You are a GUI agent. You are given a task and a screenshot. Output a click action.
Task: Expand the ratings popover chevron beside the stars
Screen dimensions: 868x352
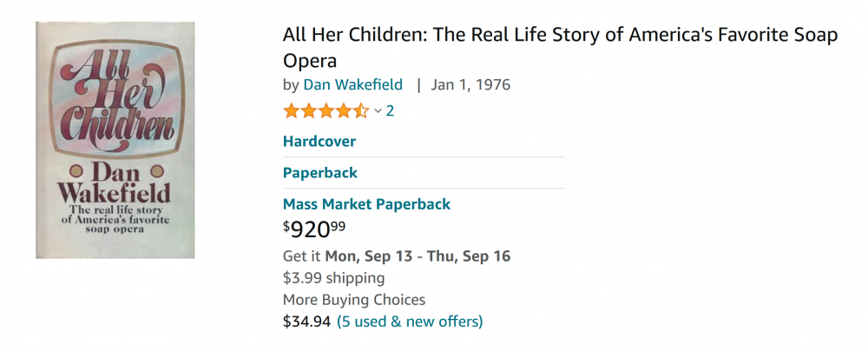378,111
